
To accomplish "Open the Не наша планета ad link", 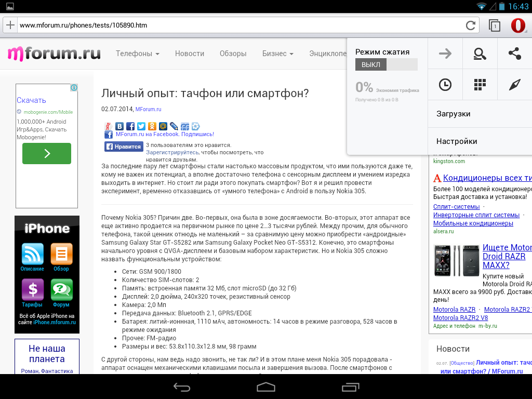I will [x=47, y=353].
